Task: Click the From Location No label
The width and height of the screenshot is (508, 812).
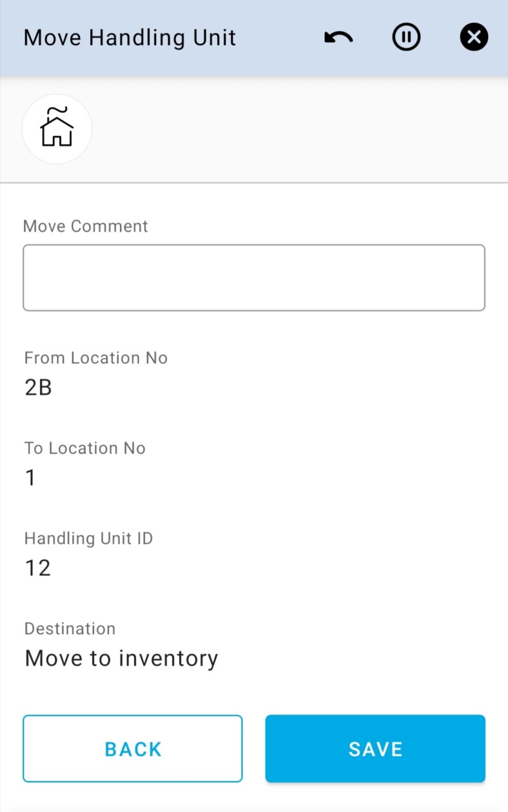Action: point(96,358)
